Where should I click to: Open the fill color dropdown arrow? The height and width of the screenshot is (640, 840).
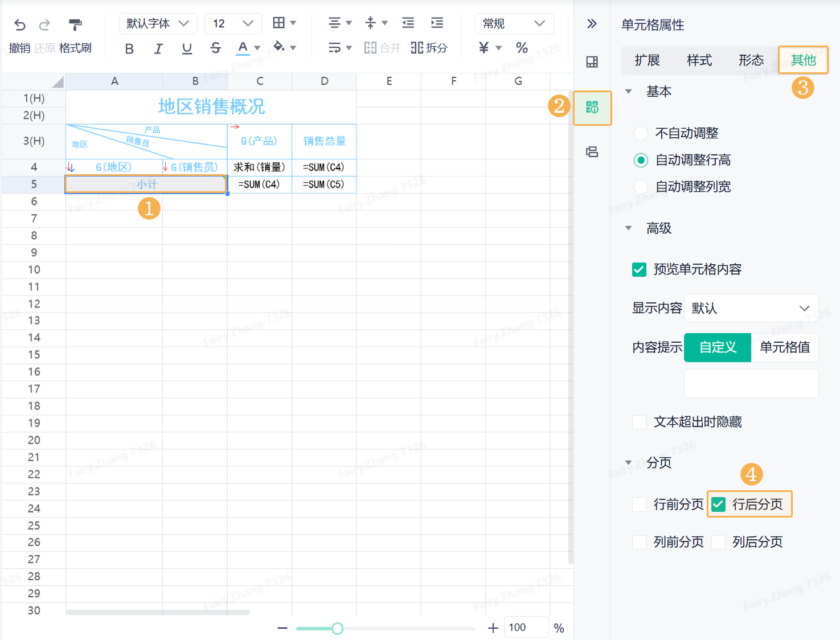293,48
